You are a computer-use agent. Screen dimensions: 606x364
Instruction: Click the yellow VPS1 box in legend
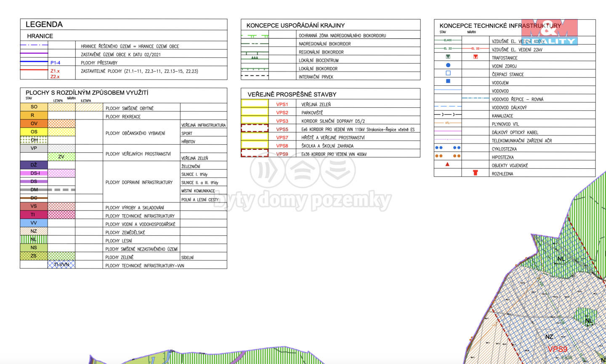click(x=255, y=104)
